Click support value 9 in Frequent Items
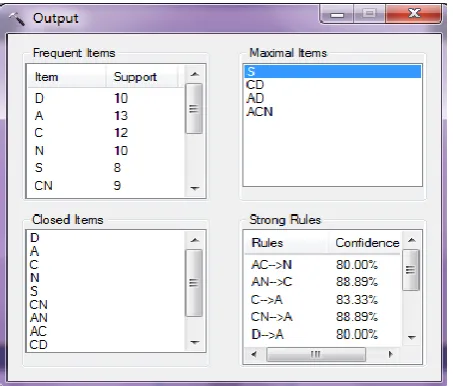Image resolution: width=453 pixels, height=386 pixels. 117,185
